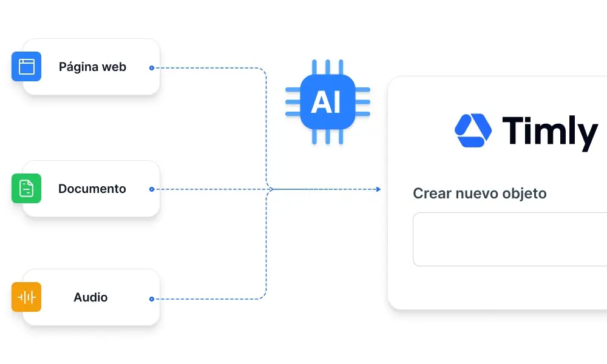Click the junction where dashed lines merge

coord(268,189)
